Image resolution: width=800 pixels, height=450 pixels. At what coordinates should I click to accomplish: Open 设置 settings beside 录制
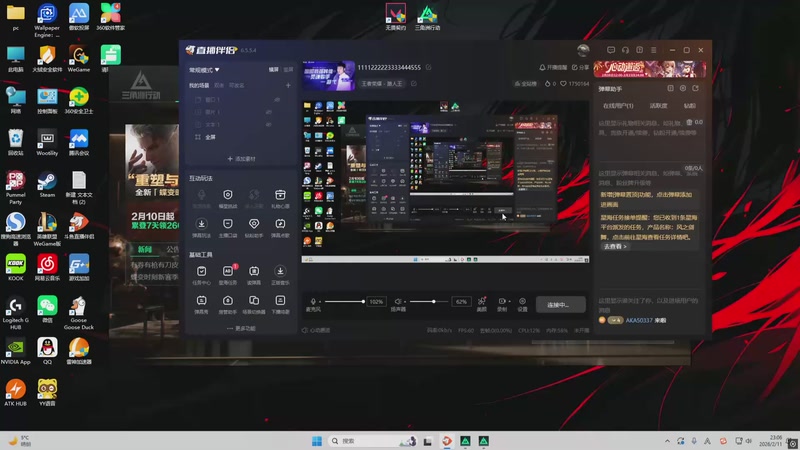(x=522, y=304)
